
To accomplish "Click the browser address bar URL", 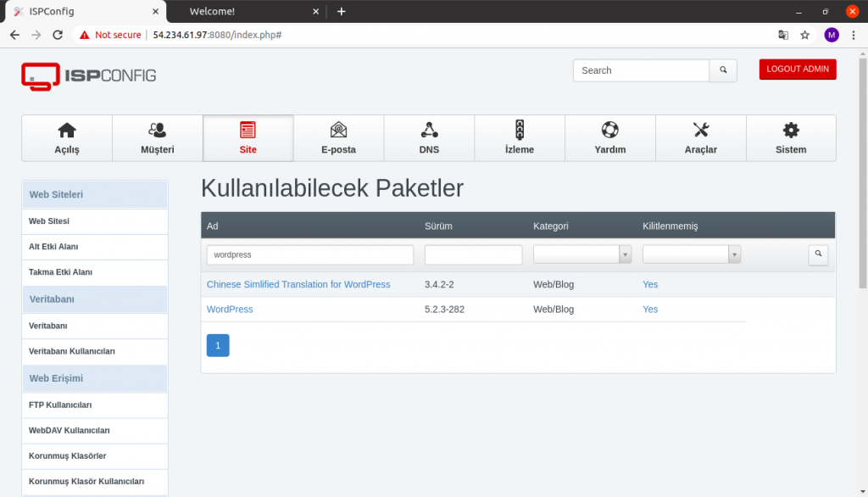I will click(217, 35).
